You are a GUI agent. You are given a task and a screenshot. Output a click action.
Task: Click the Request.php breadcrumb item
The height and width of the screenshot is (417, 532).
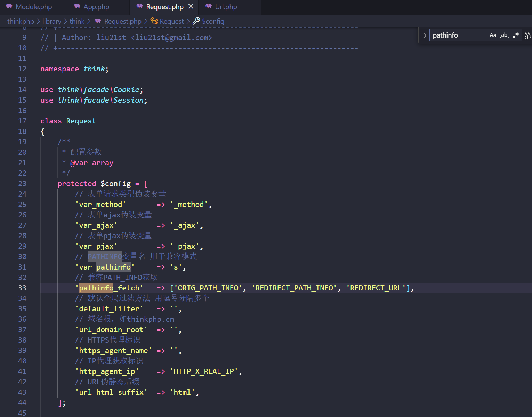tap(123, 21)
